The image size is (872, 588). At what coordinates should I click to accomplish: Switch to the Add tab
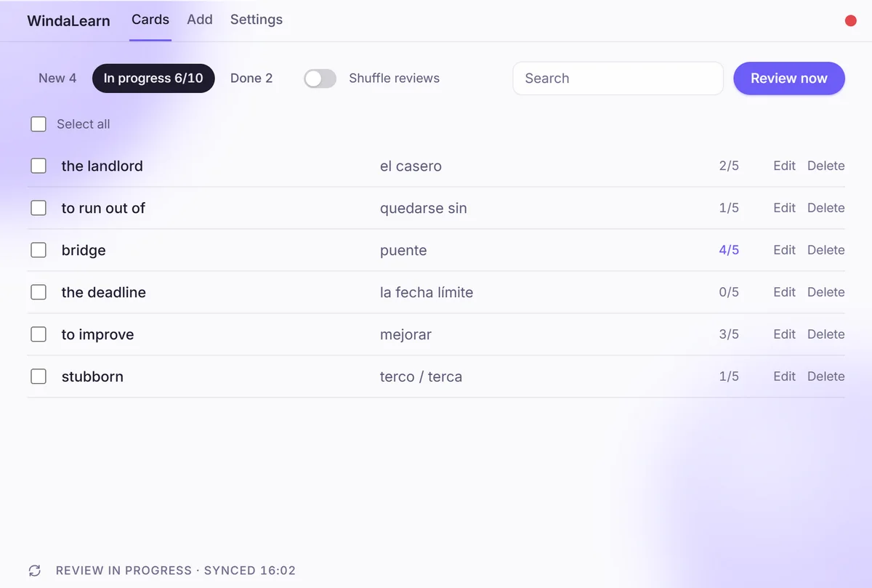200,20
